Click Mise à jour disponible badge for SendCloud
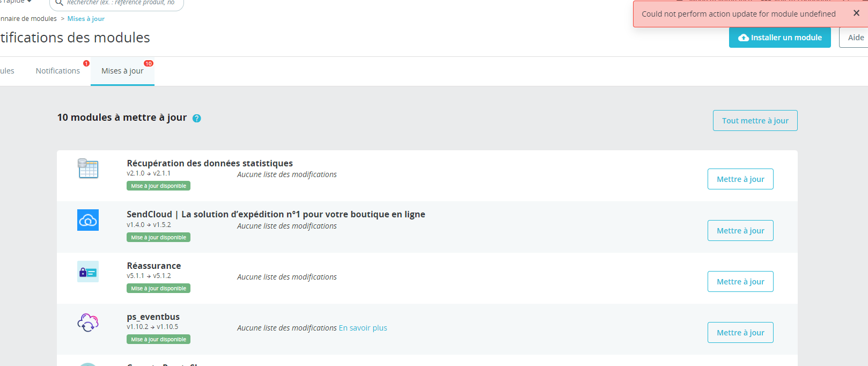 pyautogui.click(x=159, y=237)
